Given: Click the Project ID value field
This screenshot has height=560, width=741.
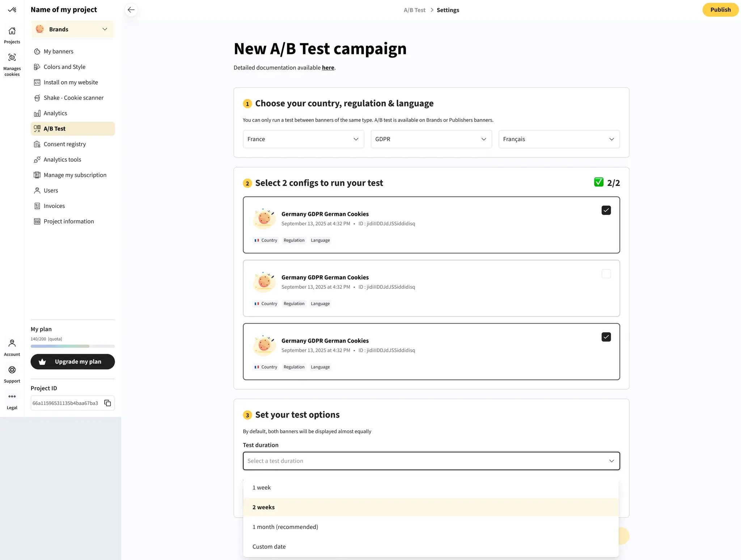Looking at the screenshot, I should click(x=73, y=403).
